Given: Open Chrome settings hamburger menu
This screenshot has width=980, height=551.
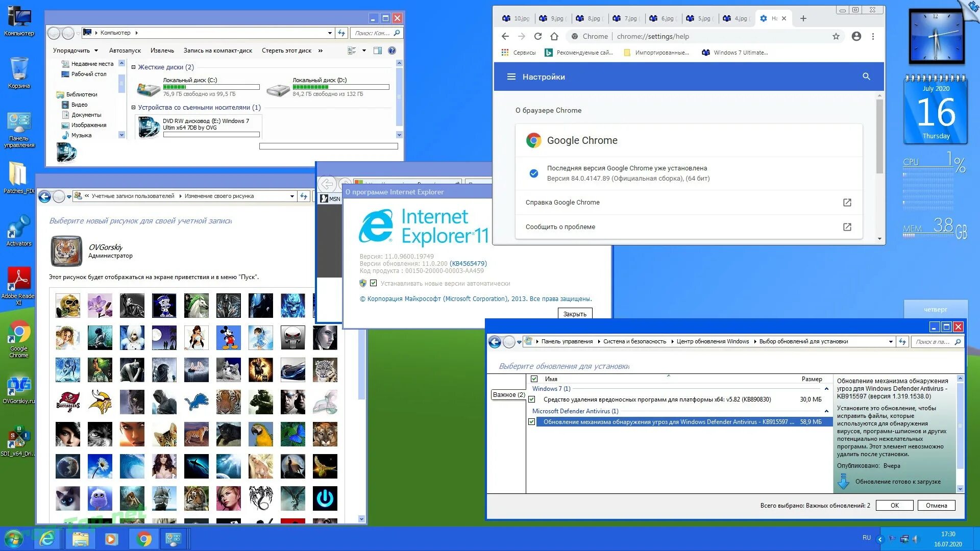Looking at the screenshot, I should click(x=511, y=77).
